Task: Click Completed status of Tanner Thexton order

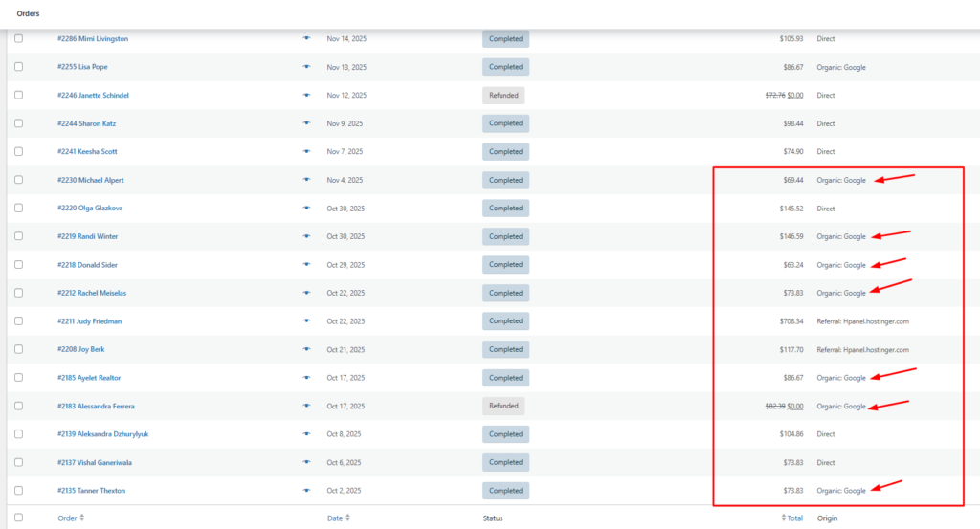Action: [x=505, y=491]
